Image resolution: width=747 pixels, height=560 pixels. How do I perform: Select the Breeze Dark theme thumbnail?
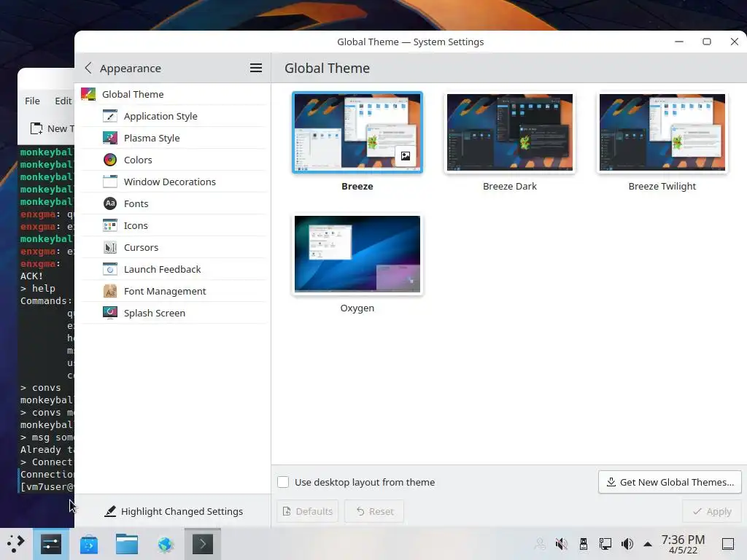pos(510,133)
